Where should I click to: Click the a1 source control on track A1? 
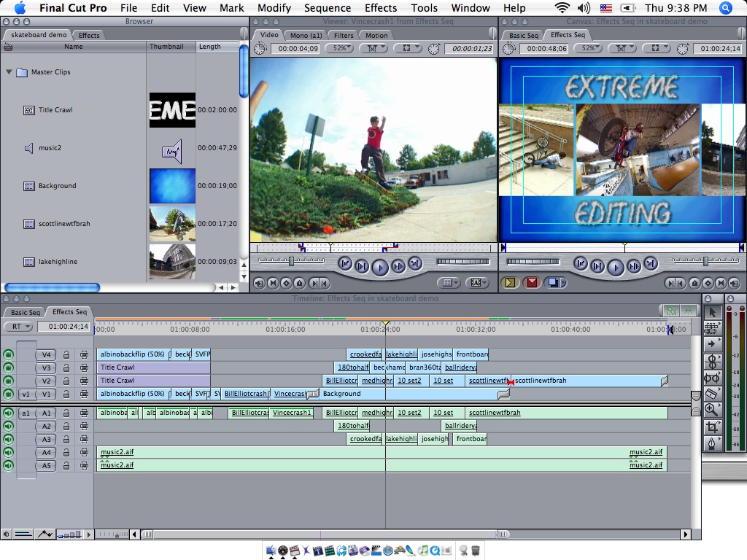pos(26,413)
